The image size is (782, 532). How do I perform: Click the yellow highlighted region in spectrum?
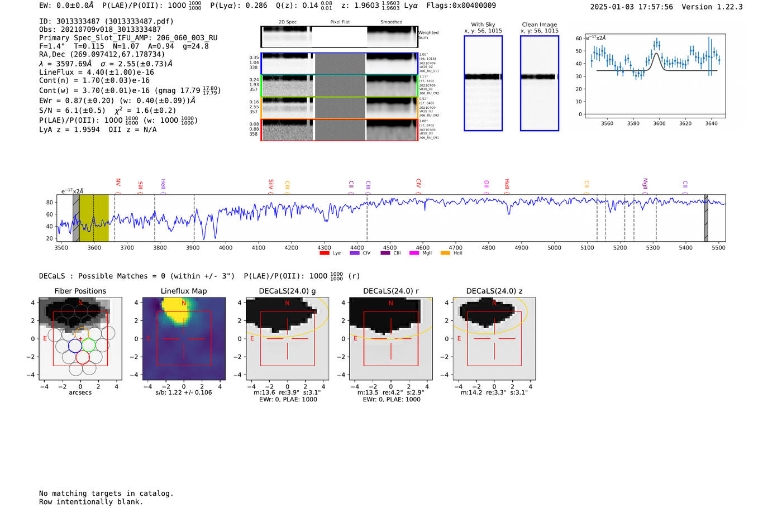pos(94,218)
